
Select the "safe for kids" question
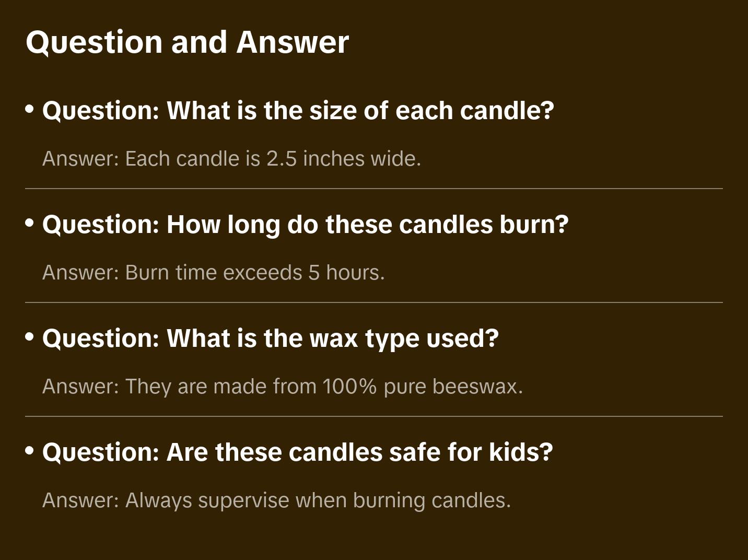click(x=297, y=452)
